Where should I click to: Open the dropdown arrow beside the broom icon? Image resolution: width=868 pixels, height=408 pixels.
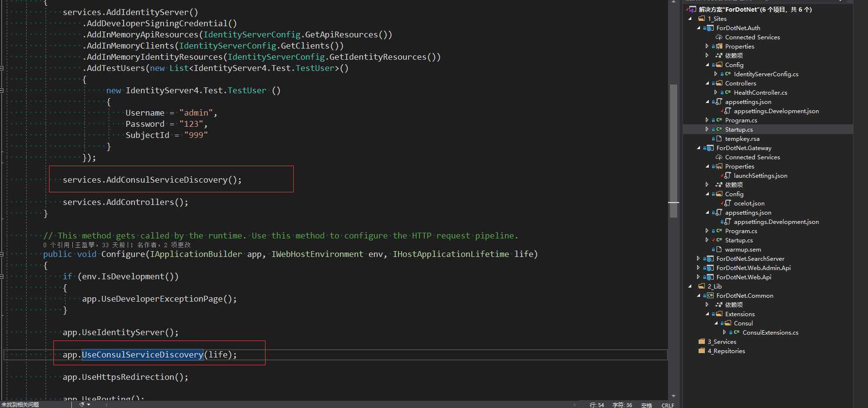pyautogui.click(x=88, y=404)
